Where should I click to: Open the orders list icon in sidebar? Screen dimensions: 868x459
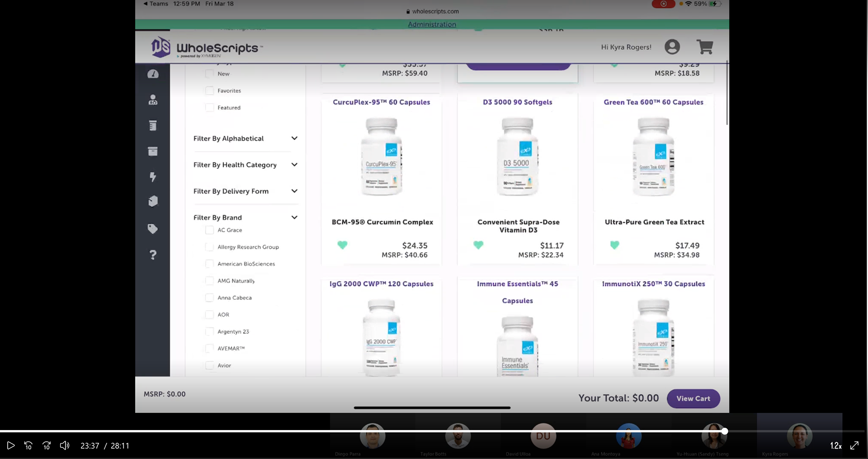153,125
